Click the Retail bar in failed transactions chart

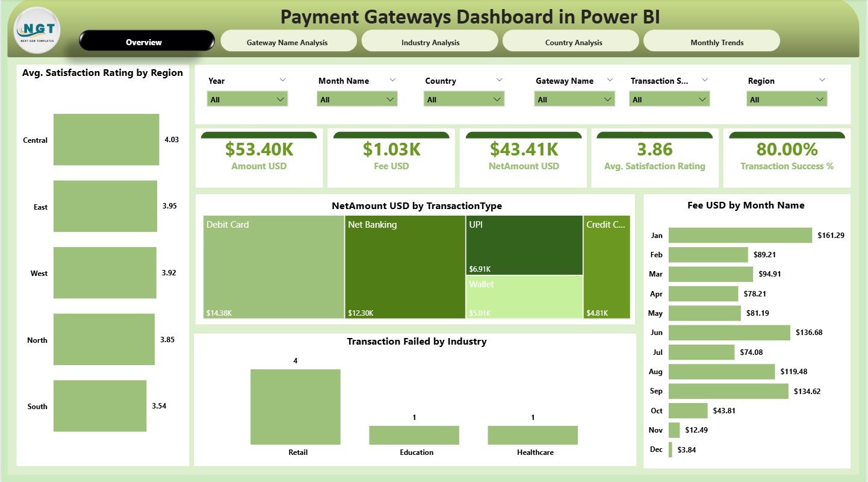coord(296,407)
